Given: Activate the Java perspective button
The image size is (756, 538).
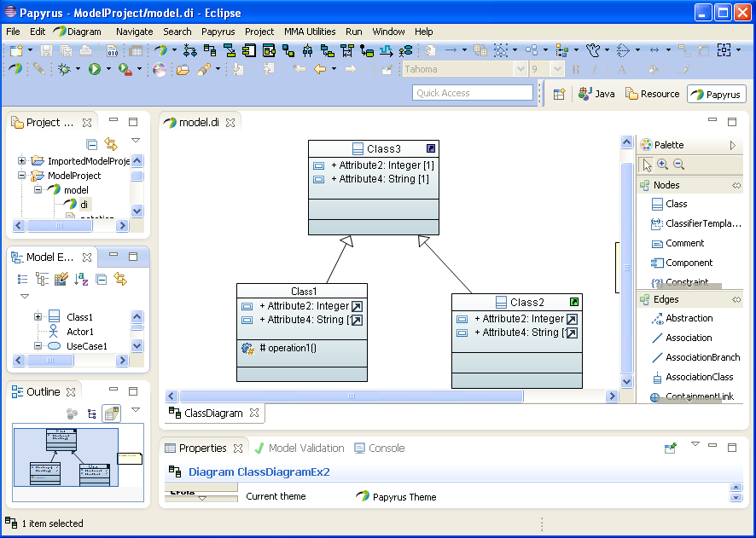Looking at the screenshot, I should [596, 94].
